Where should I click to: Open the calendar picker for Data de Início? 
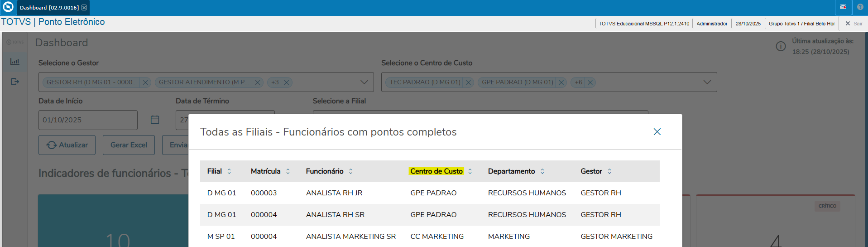[x=155, y=120]
